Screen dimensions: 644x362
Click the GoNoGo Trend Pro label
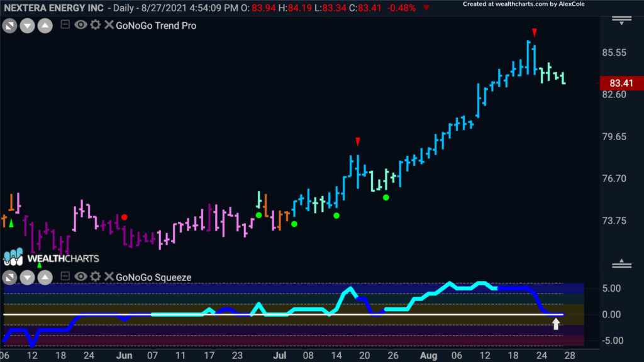[156, 25]
